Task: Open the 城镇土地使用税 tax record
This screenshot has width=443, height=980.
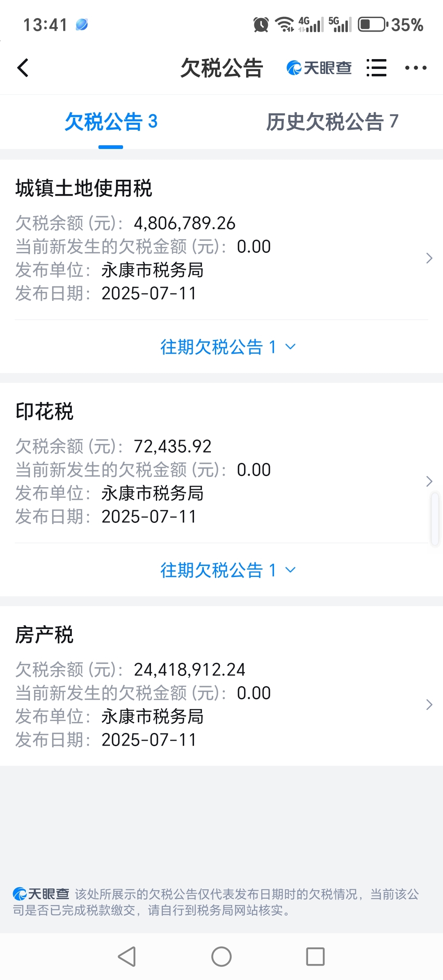Action: click(221, 240)
